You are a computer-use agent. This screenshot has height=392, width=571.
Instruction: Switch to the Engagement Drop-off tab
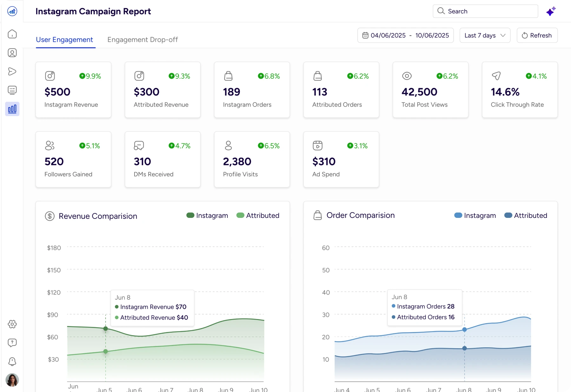[142, 40]
